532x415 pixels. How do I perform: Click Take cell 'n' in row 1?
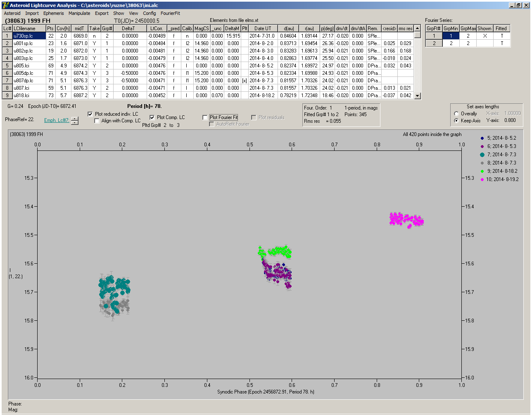point(95,36)
